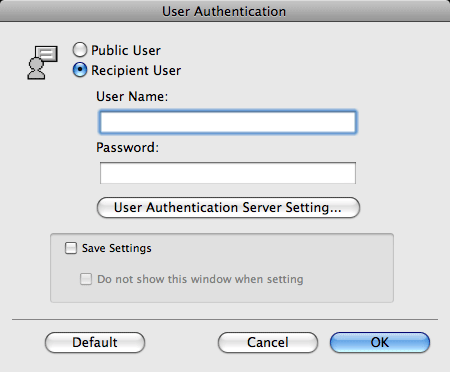The image size is (450, 372).
Task: Restore values with the Default button
Action: pyautogui.click(x=95, y=342)
